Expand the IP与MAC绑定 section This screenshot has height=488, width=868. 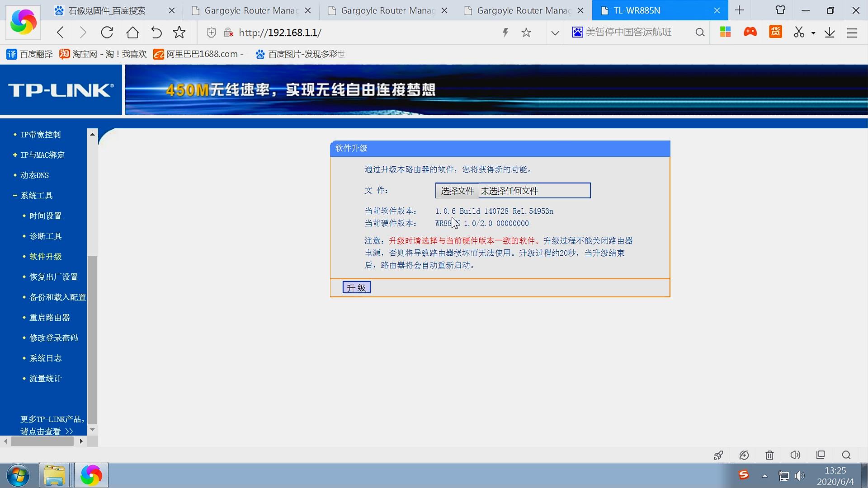point(42,155)
